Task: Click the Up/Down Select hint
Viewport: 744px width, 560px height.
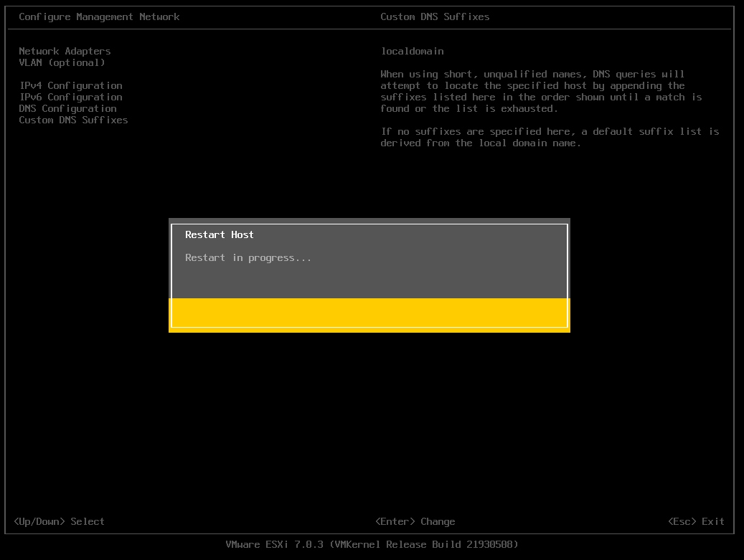Action: click(x=59, y=521)
